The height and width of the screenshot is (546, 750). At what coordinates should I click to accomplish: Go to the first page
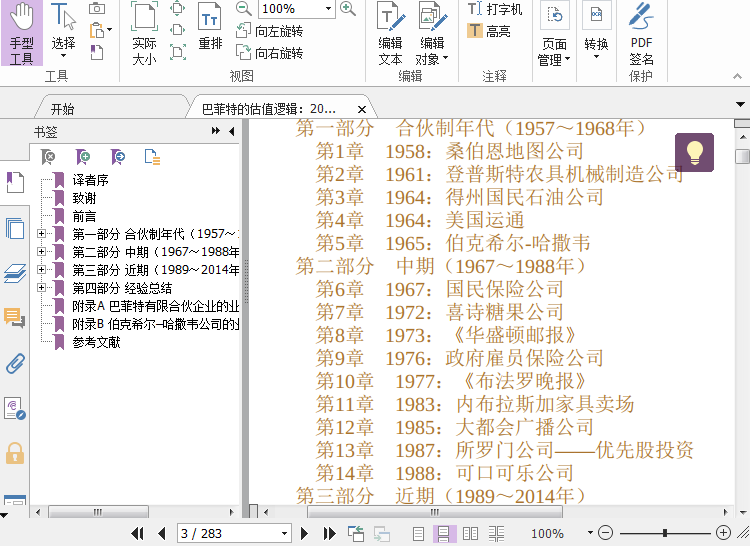pos(138,533)
